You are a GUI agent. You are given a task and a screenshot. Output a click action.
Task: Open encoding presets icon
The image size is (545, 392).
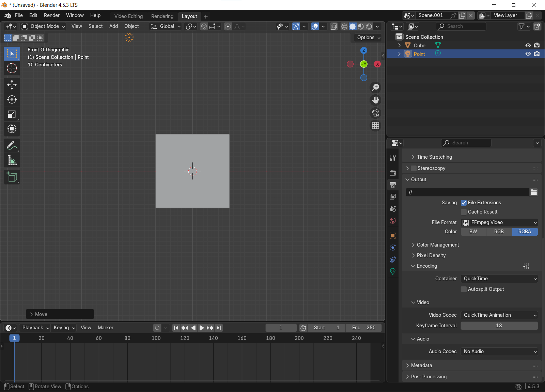pyautogui.click(x=526, y=266)
